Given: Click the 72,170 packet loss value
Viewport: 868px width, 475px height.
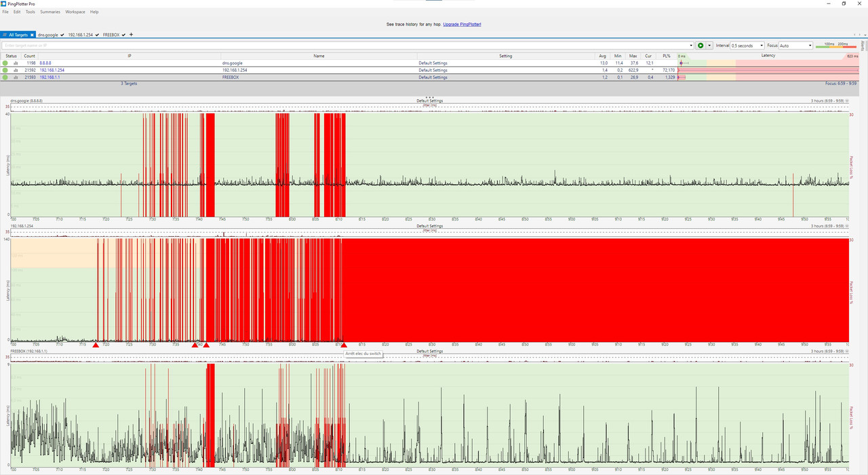Looking at the screenshot, I should pyautogui.click(x=668, y=70).
